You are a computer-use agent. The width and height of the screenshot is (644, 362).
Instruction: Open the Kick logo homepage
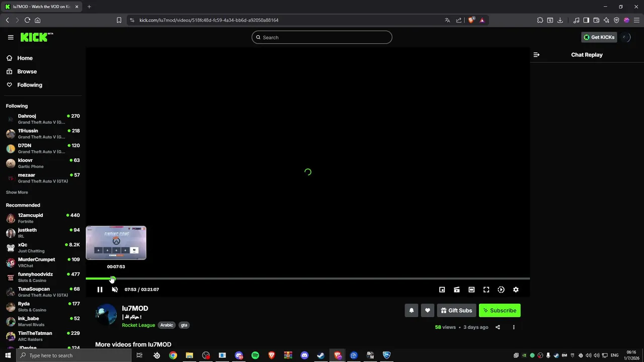[x=36, y=37]
